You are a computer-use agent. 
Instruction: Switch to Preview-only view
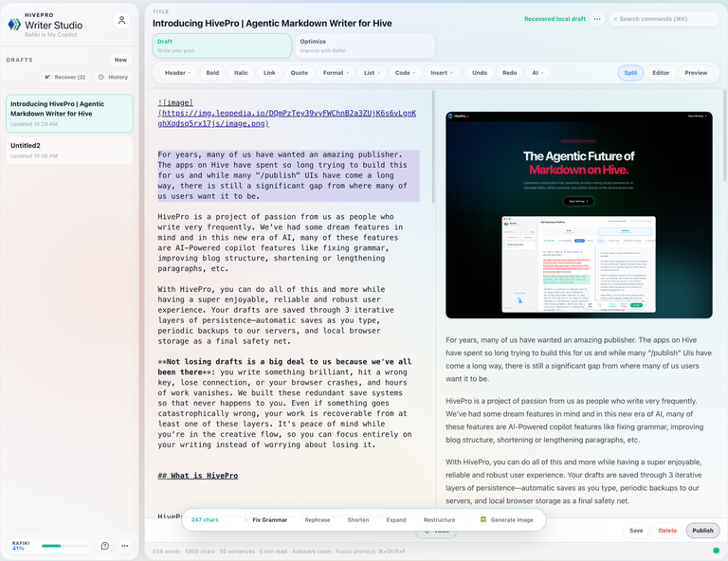[696, 73]
